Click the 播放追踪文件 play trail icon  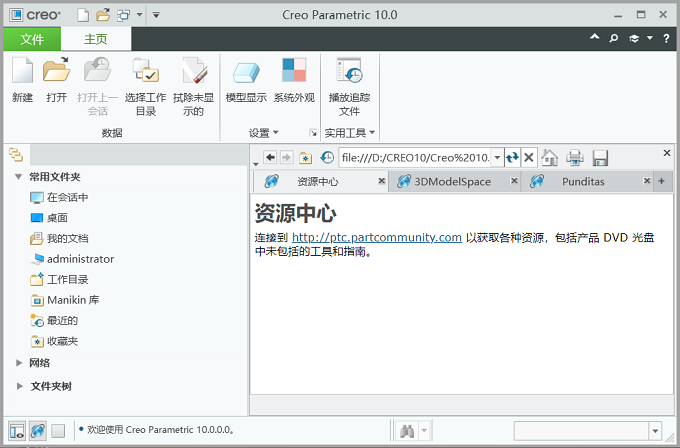(349, 71)
